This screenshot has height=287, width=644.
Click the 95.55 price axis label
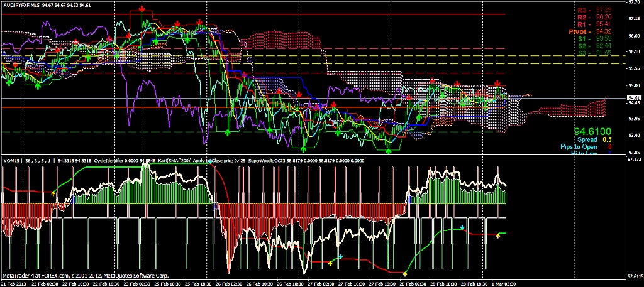point(635,68)
